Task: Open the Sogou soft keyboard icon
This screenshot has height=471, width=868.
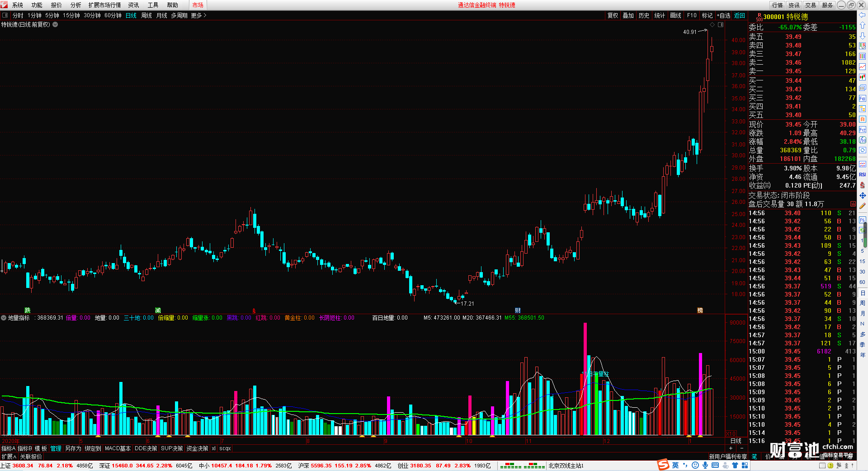Action: 715,465
